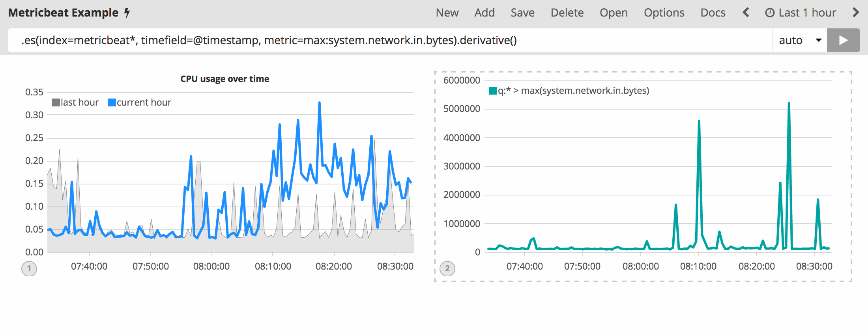
Task: Click Add to add a chart
Action: pos(485,13)
